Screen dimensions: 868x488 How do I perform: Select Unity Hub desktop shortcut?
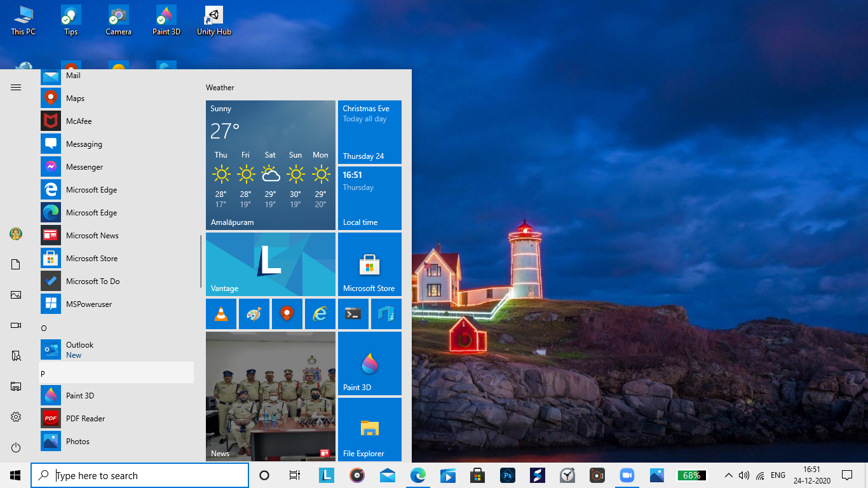(x=214, y=21)
